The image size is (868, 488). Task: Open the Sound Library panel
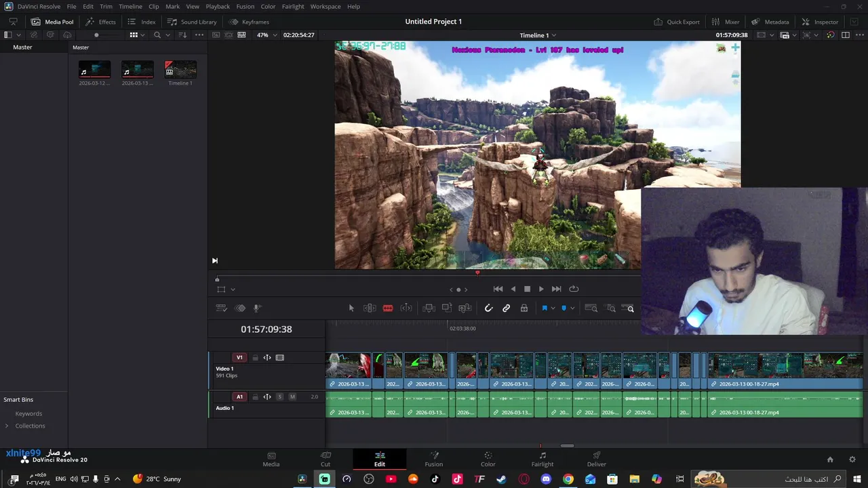pyautogui.click(x=192, y=22)
